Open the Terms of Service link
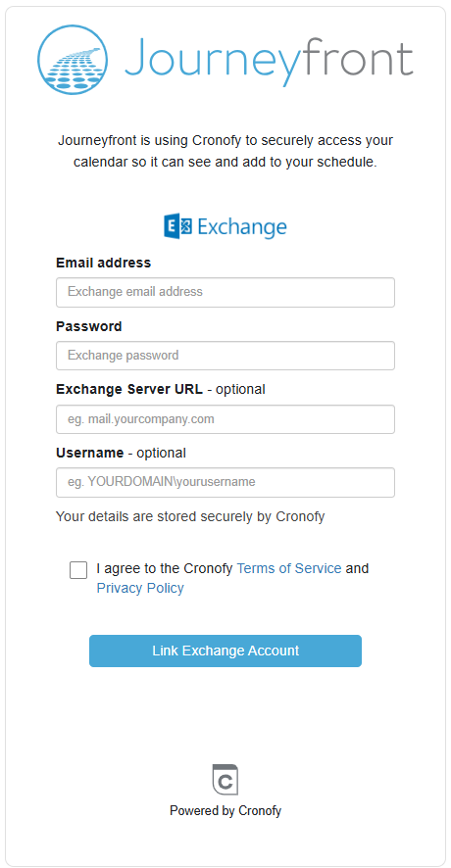The height and width of the screenshot is (868, 451). point(289,568)
